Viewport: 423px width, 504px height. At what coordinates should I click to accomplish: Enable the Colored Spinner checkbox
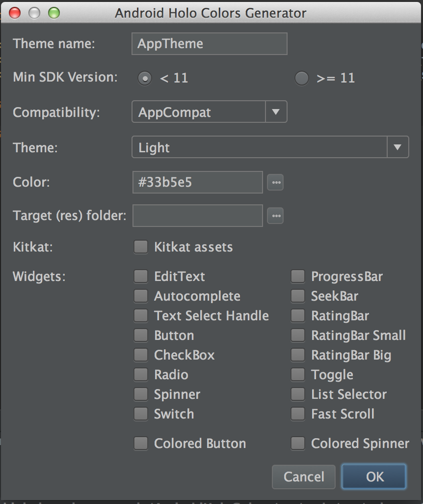click(298, 444)
